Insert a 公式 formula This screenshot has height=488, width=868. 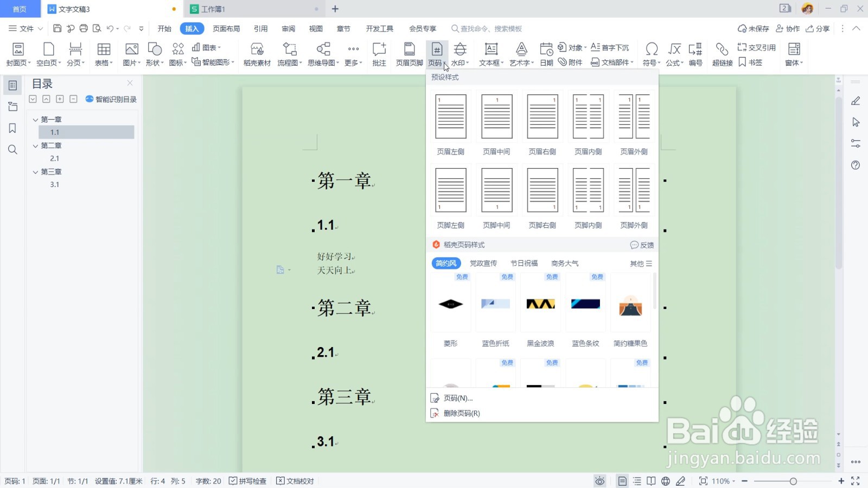click(674, 55)
